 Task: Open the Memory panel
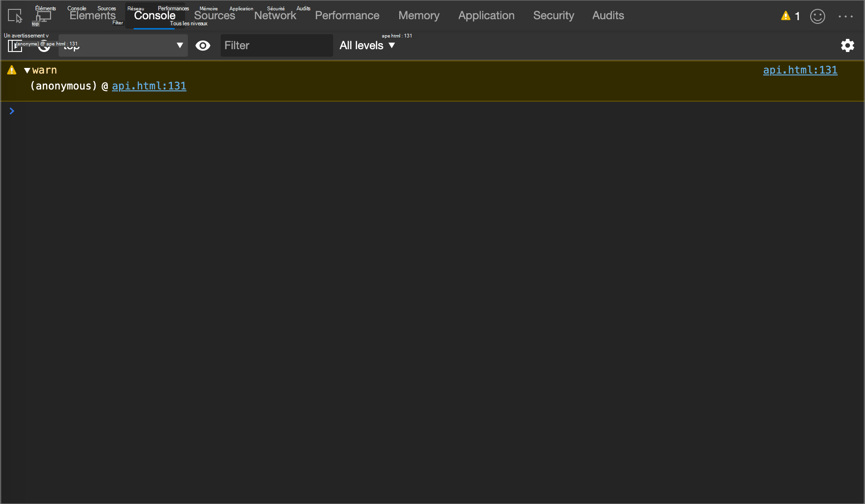pyautogui.click(x=418, y=15)
